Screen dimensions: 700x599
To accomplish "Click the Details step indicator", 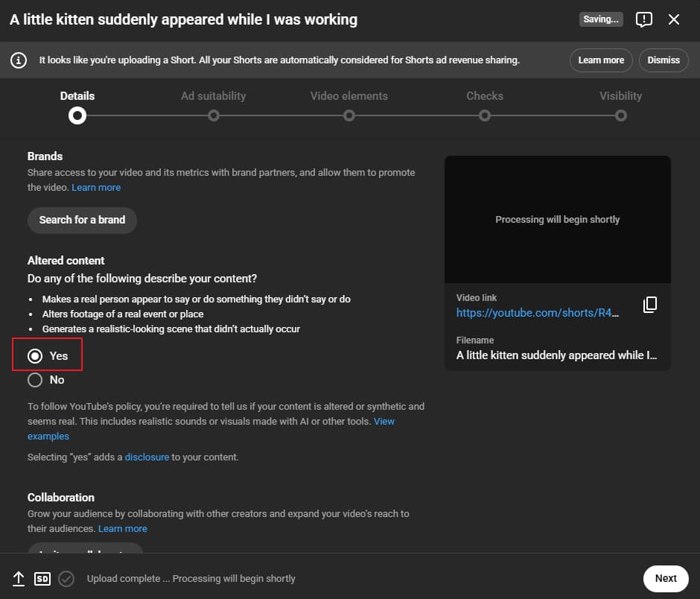I will (77, 115).
